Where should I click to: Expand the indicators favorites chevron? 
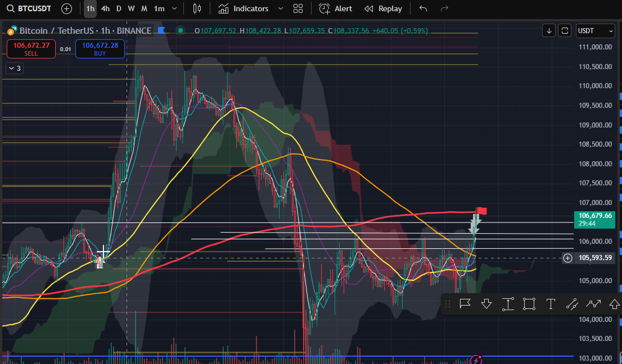(x=281, y=9)
